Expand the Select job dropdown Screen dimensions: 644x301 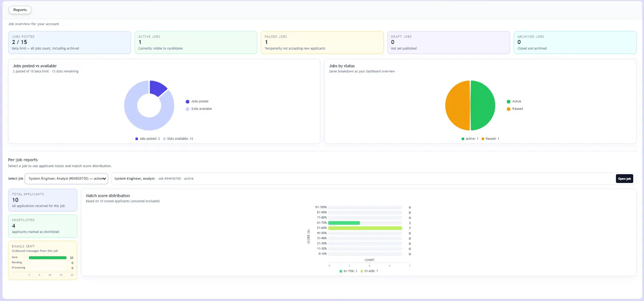tap(66, 179)
